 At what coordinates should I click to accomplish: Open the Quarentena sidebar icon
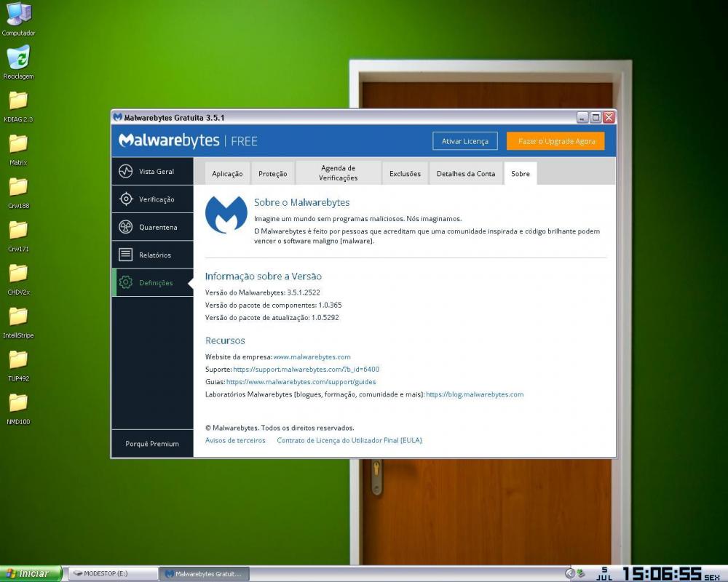coord(126,227)
